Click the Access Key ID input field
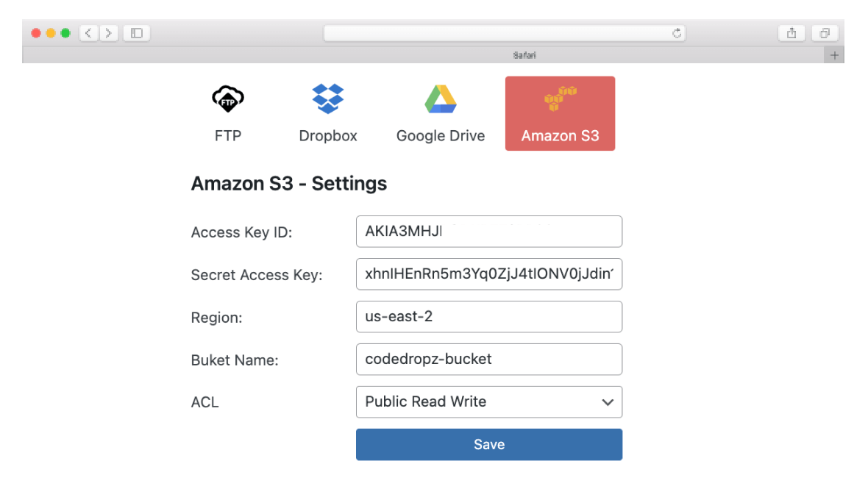This screenshot has width=868, height=500. [489, 232]
